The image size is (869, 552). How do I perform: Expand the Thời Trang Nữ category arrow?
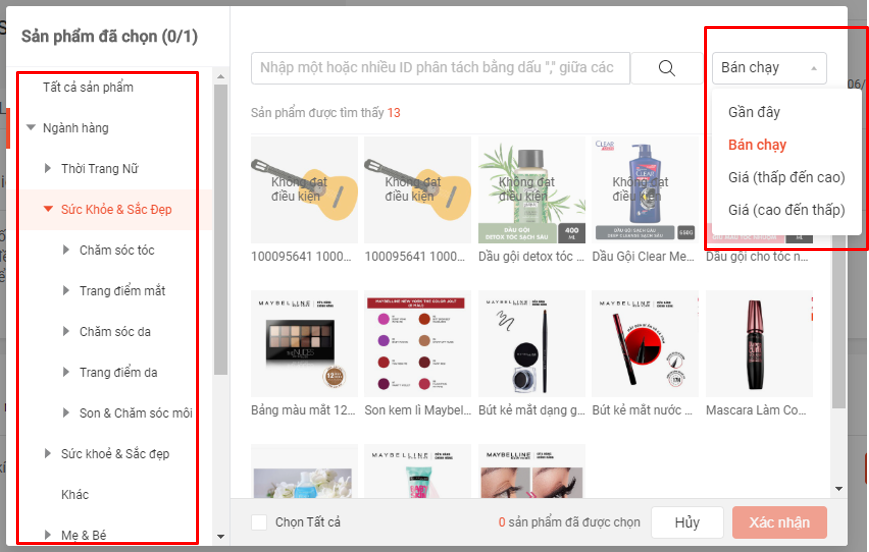click(x=48, y=168)
